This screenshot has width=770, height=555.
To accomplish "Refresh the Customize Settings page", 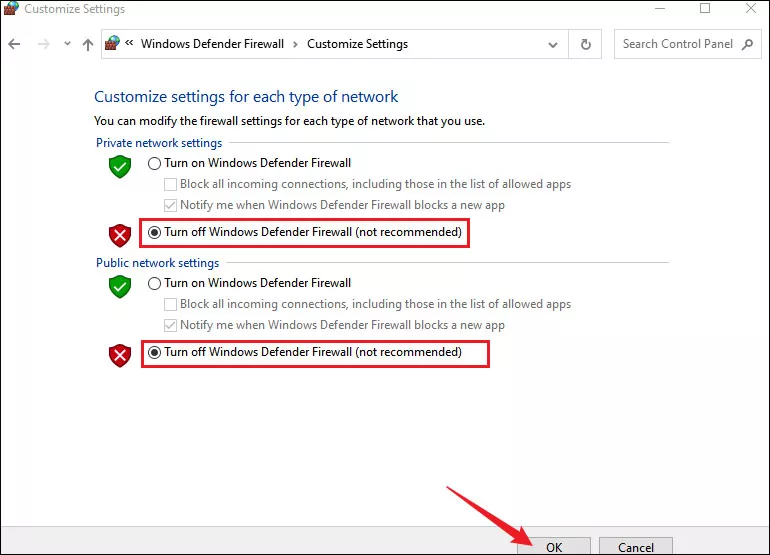I will (x=585, y=44).
